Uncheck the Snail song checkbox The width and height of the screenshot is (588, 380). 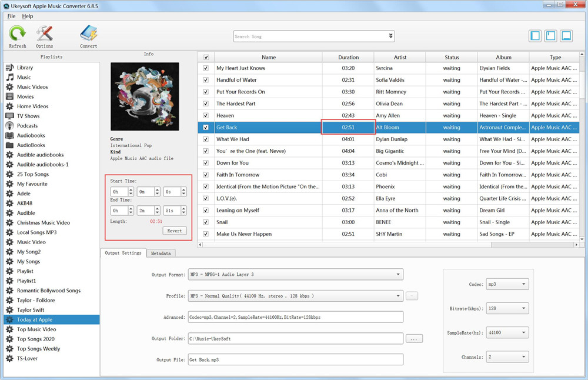point(205,222)
